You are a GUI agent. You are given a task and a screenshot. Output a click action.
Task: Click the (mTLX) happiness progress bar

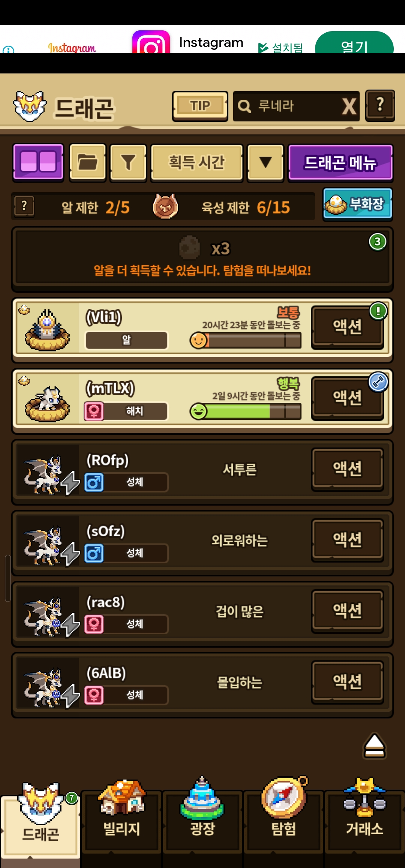[x=246, y=411]
